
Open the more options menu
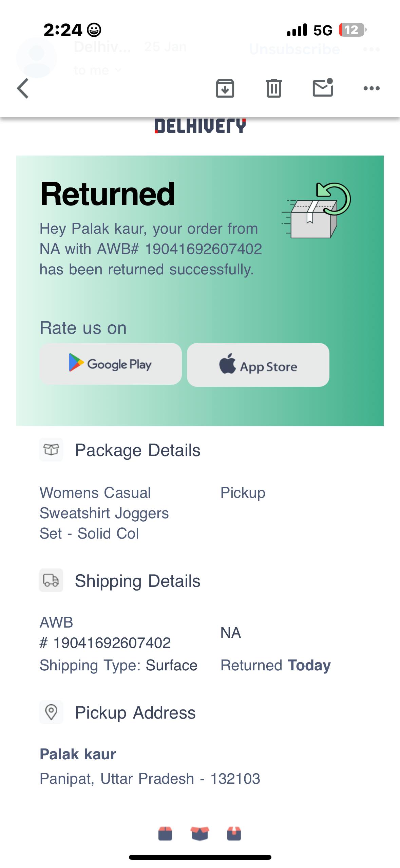coord(372,88)
